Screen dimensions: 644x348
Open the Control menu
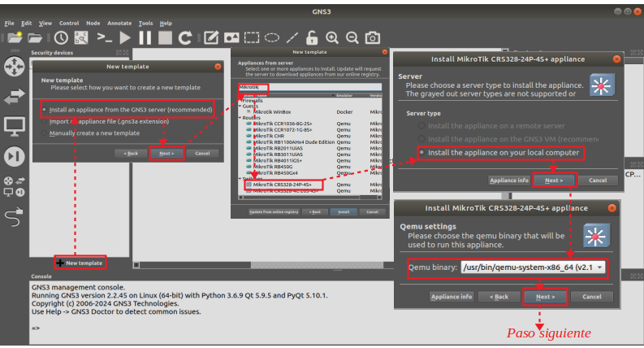[x=69, y=23]
